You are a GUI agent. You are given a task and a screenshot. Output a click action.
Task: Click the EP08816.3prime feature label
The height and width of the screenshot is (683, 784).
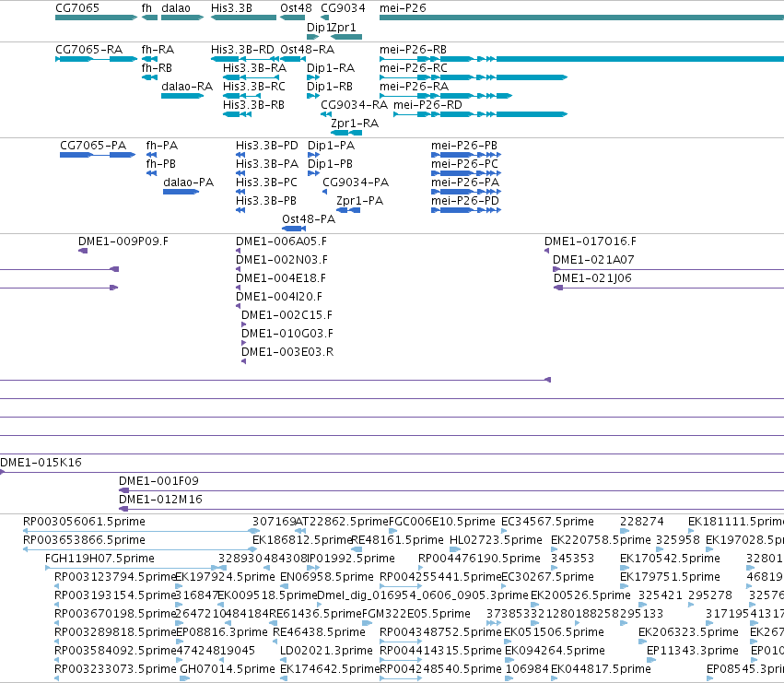(221, 632)
